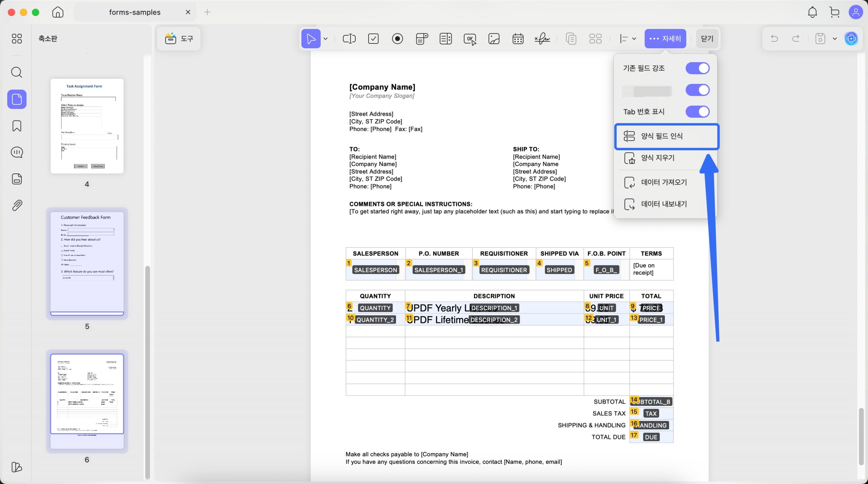Image resolution: width=868 pixels, height=484 pixels.
Task: Select the text field tool icon
Action: tap(349, 39)
